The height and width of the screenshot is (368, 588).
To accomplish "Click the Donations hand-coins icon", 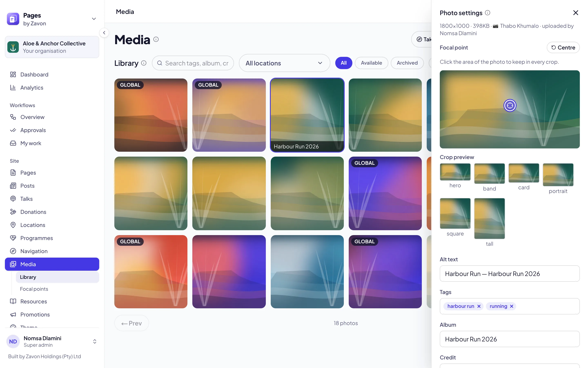I will click(x=13, y=212).
